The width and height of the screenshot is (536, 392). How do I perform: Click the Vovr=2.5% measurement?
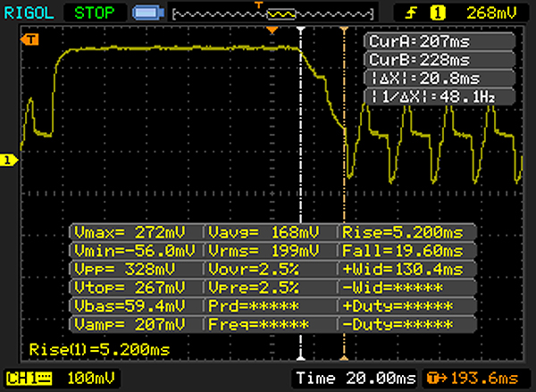click(x=271, y=270)
